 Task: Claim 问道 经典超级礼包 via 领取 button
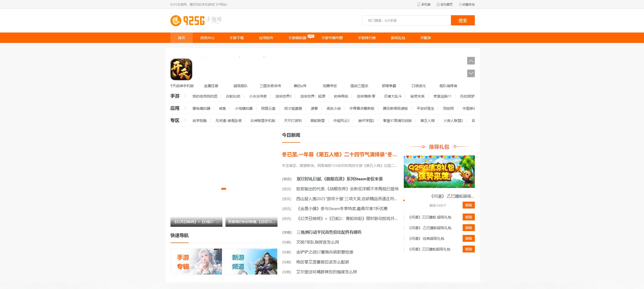click(x=469, y=238)
